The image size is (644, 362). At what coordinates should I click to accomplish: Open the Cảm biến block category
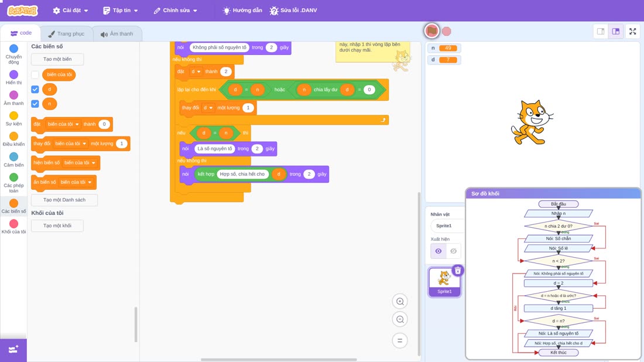[x=13, y=159]
